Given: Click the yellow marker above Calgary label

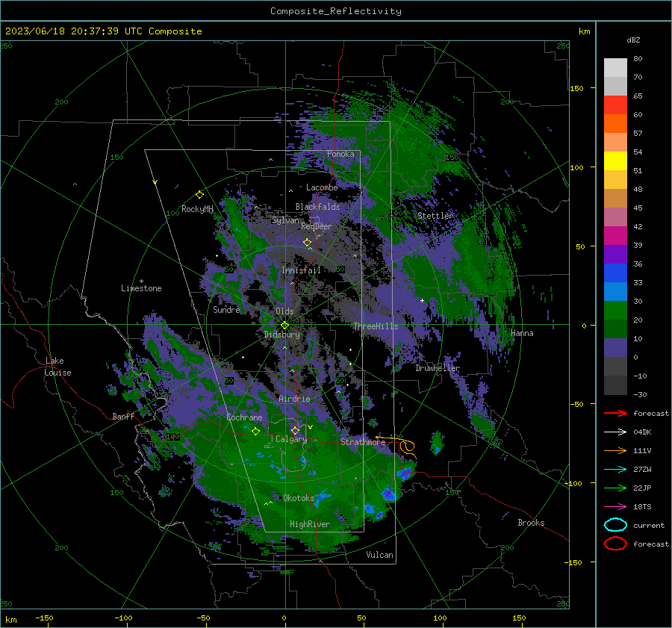Looking at the screenshot, I should coord(295,430).
